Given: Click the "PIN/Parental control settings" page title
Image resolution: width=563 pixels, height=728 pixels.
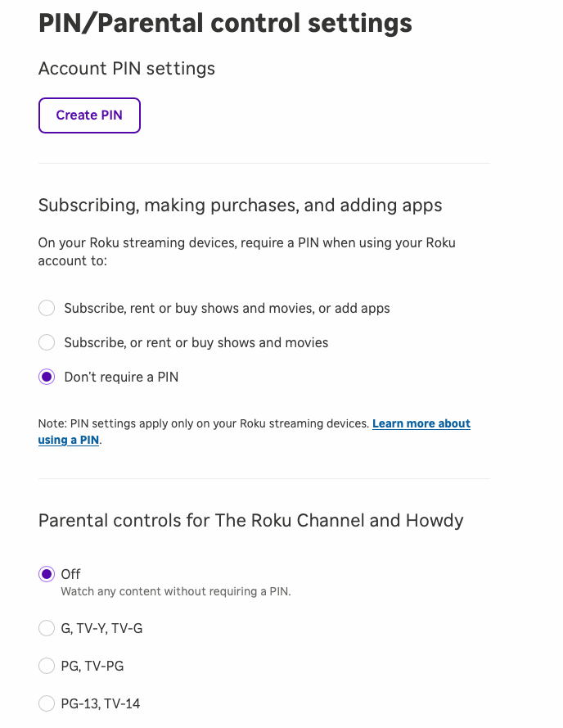Looking at the screenshot, I should click(225, 23).
